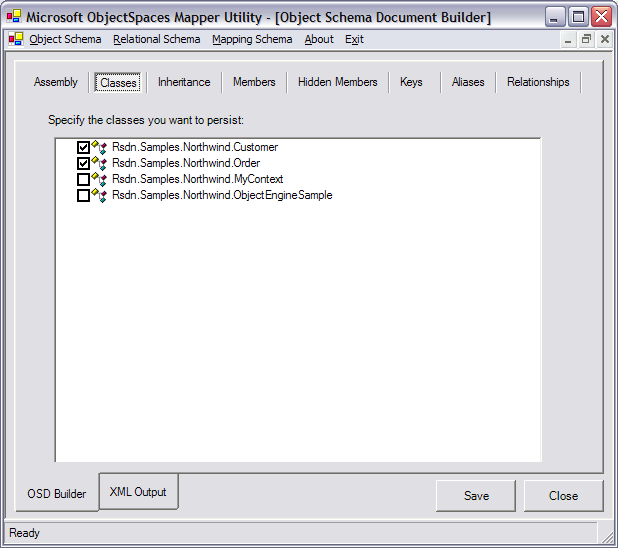Expand the Mapping Schema menu
The image size is (618, 548).
[x=252, y=39]
